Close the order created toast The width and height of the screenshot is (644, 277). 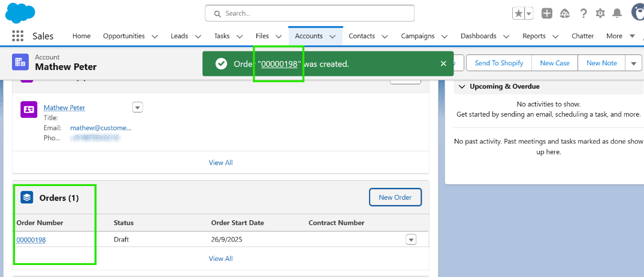pos(443,63)
